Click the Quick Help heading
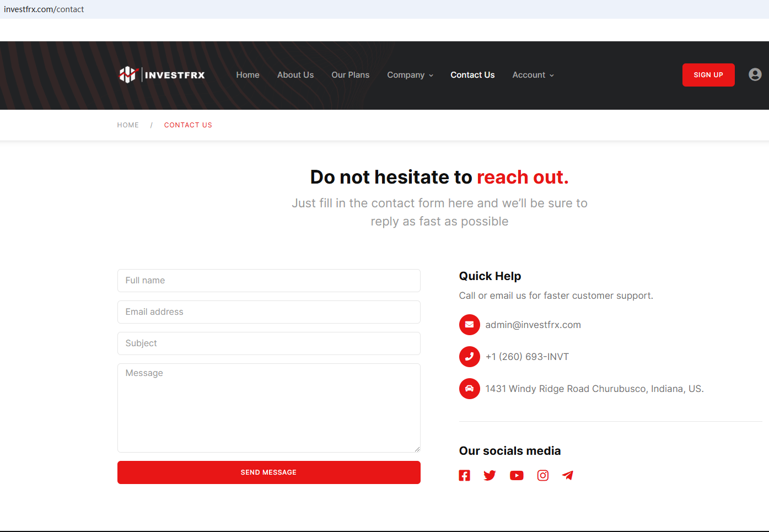Viewport: 769px width, 532px height. [x=490, y=276]
